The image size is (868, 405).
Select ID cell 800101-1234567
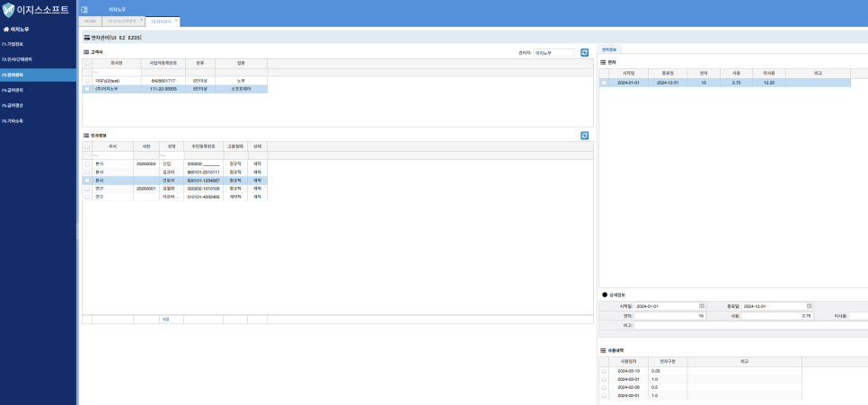point(203,180)
